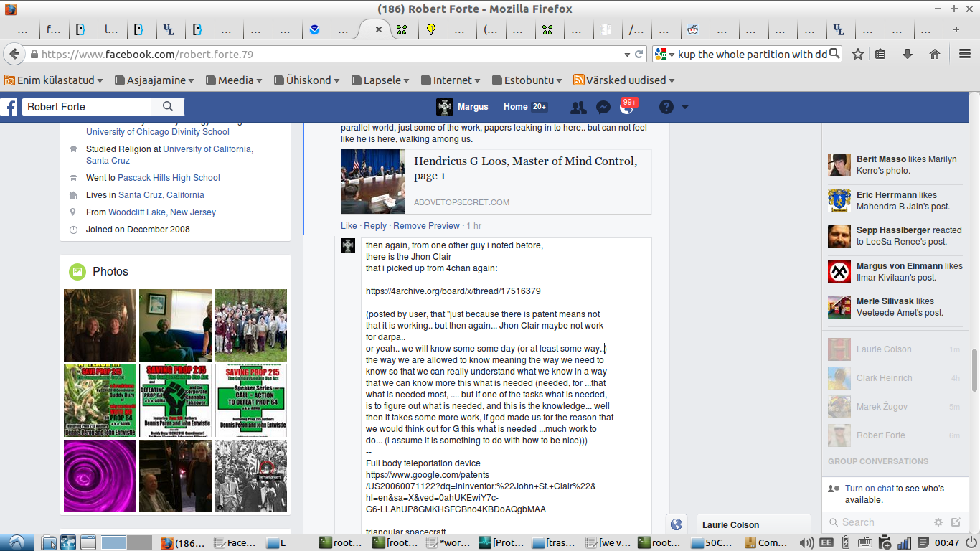Viewport: 980px width, 551px height.
Task: Click the new message compose icon in chat
Action: [x=956, y=522]
